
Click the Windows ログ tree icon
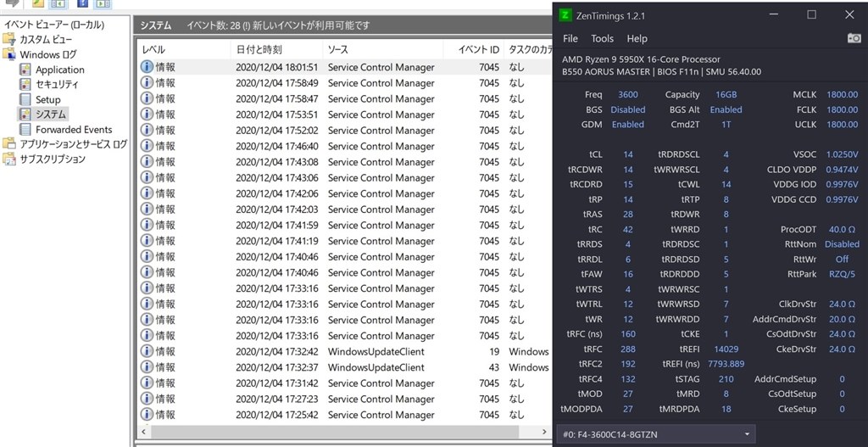tap(9, 54)
